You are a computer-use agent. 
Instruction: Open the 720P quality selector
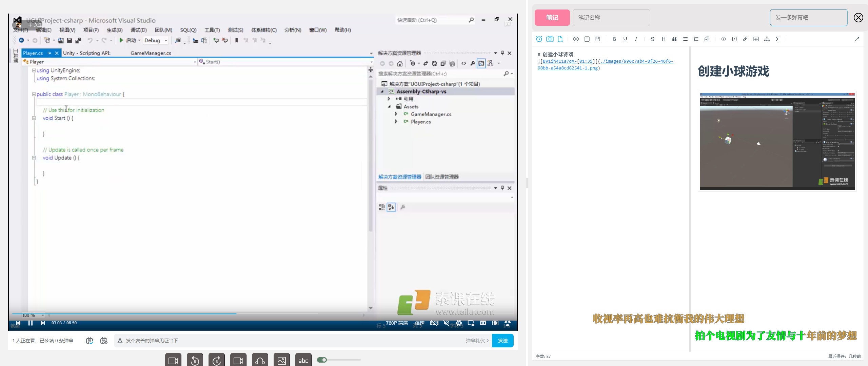[397, 323]
